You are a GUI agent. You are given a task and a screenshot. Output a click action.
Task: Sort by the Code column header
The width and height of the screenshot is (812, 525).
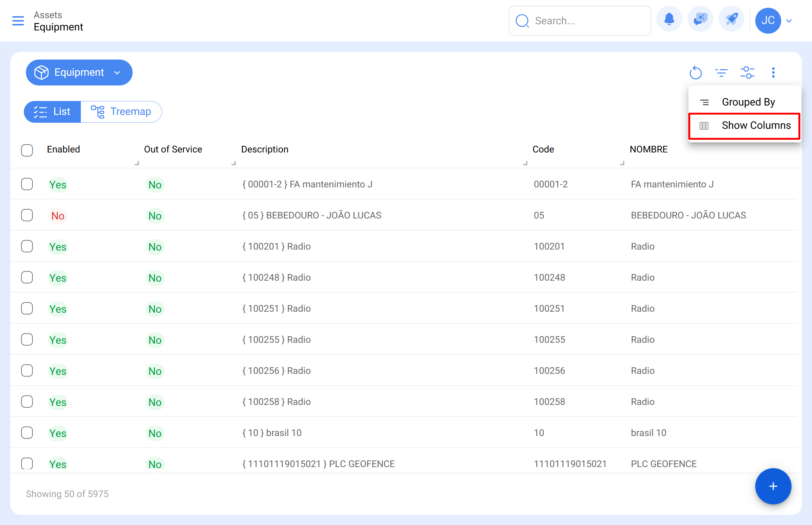tap(543, 149)
